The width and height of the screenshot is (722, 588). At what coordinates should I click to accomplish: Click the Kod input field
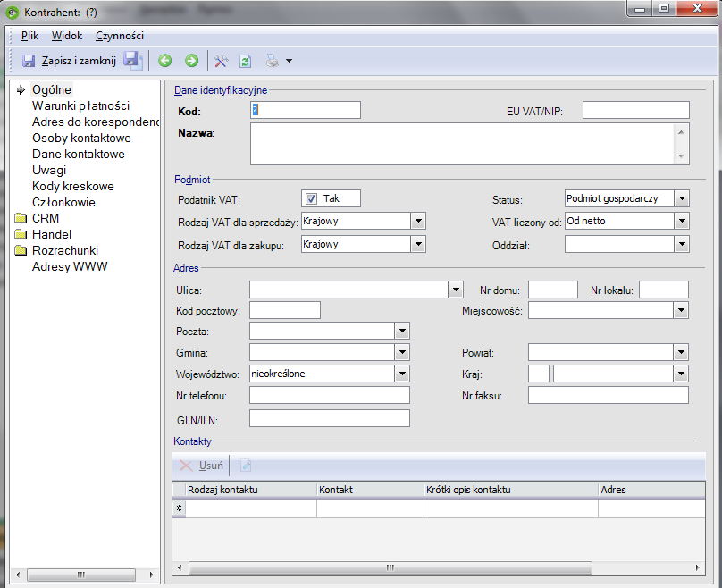(306, 110)
